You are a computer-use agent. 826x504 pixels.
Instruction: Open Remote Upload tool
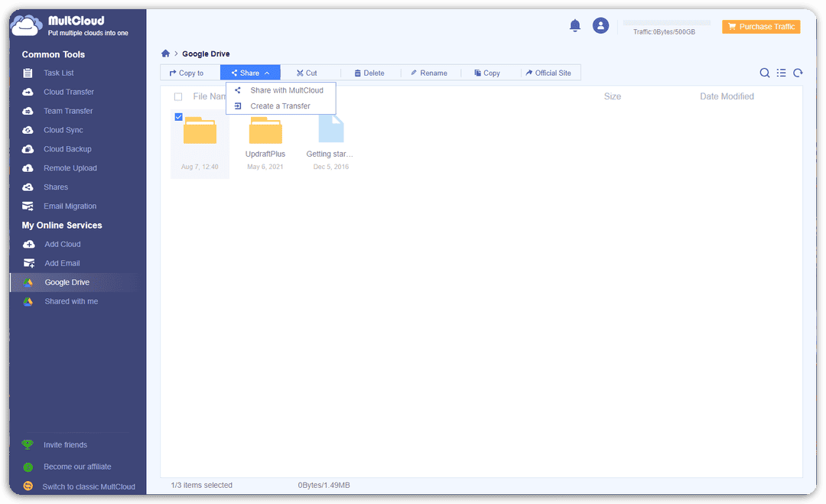click(x=70, y=168)
